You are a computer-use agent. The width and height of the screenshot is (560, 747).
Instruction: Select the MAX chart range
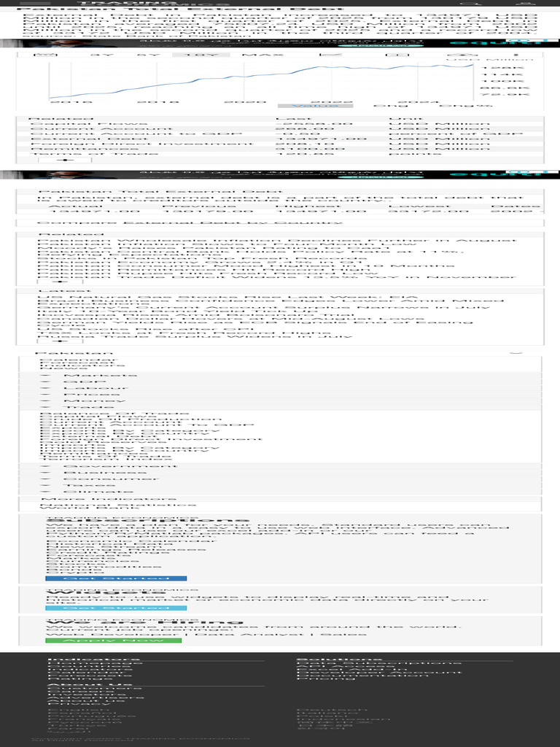(x=262, y=55)
